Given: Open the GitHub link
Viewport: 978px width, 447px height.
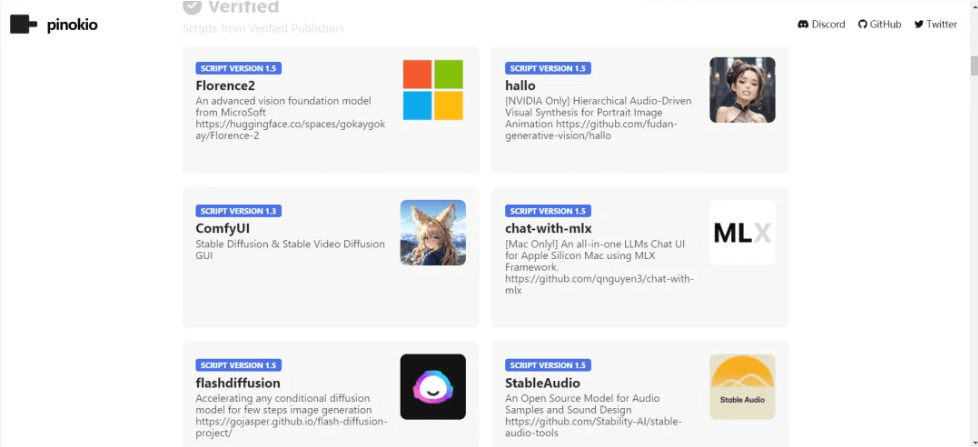Looking at the screenshot, I should [879, 24].
